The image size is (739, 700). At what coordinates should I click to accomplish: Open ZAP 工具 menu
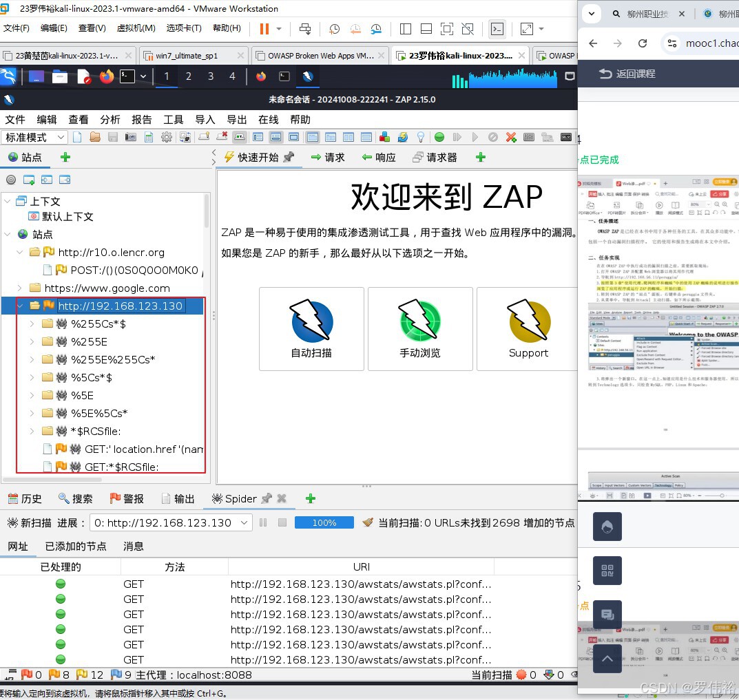click(x=173, y=119)
